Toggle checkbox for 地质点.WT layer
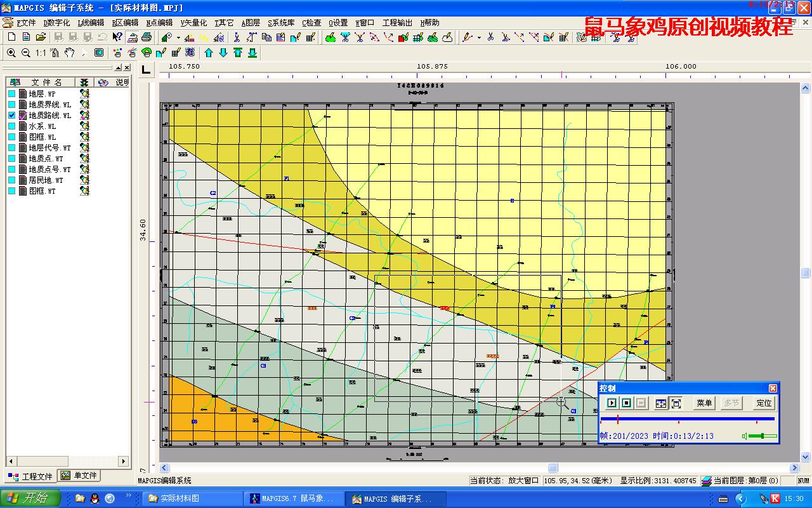 pyautogui.click(x=11, y=158)
